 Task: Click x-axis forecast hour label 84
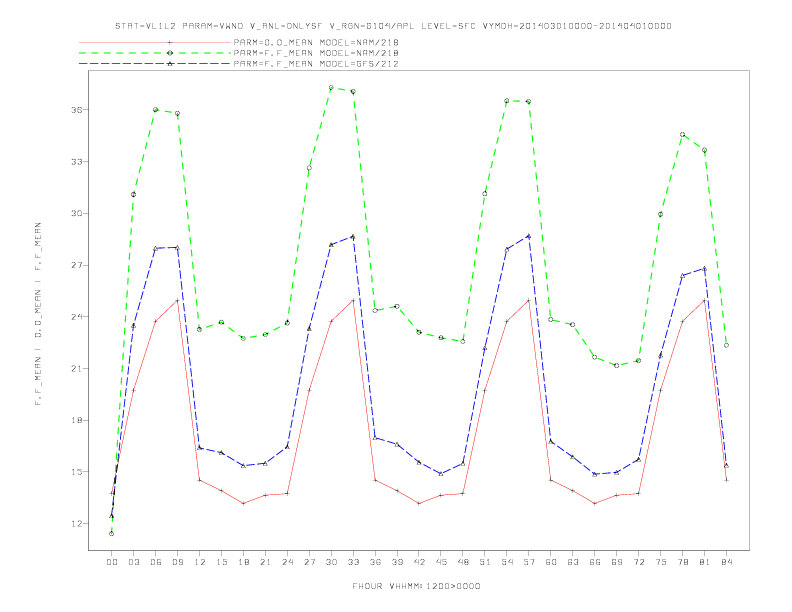pos(726,562)
